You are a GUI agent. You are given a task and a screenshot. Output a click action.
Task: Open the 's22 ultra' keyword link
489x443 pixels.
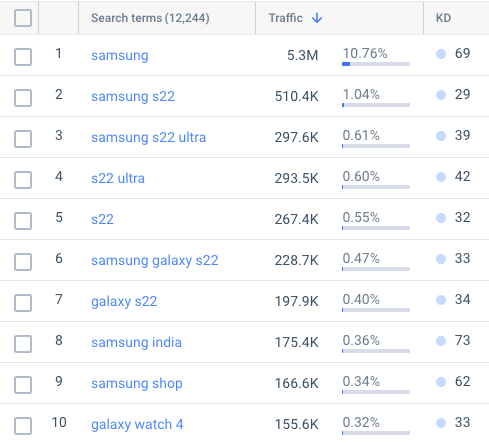click(x=118, y=178)
